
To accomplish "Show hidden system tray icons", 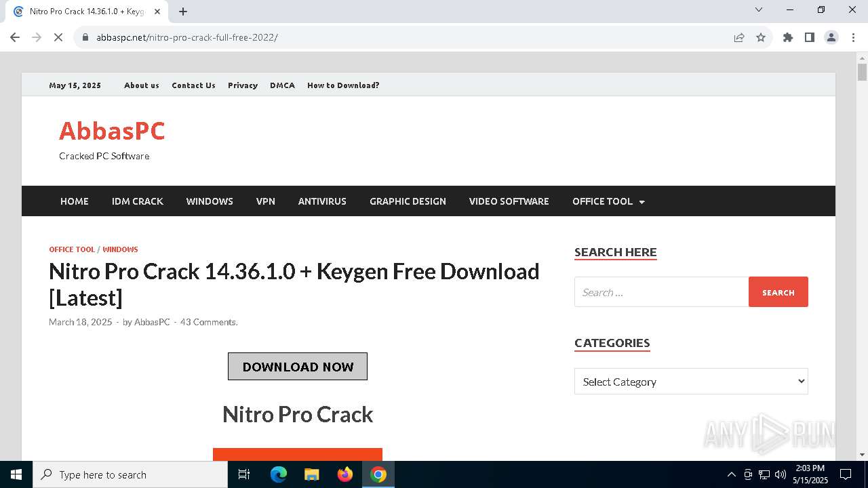I will tap(731, 474).
